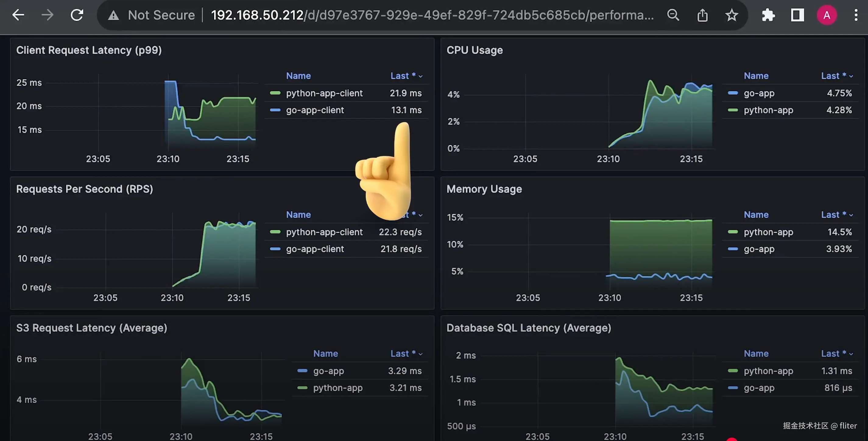Reload the dashboard page

pos(77,15)
